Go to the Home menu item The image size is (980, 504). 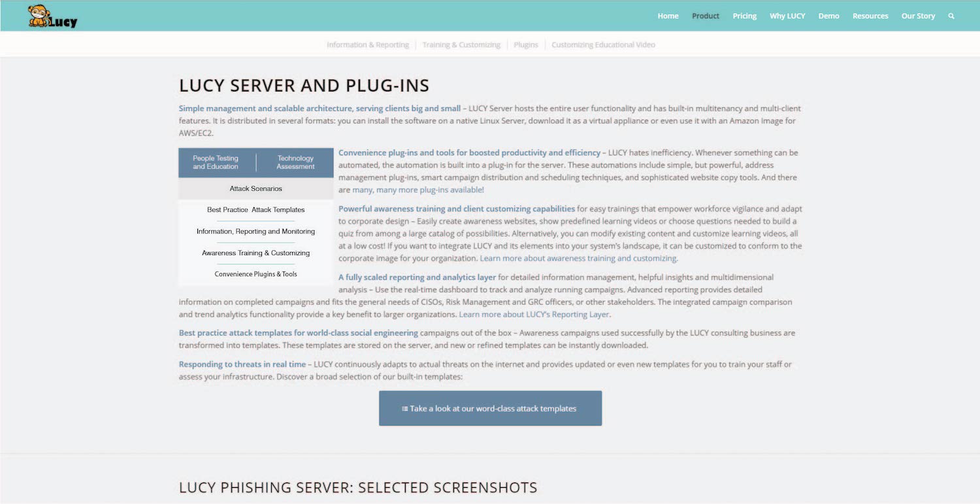coord(668,16)
